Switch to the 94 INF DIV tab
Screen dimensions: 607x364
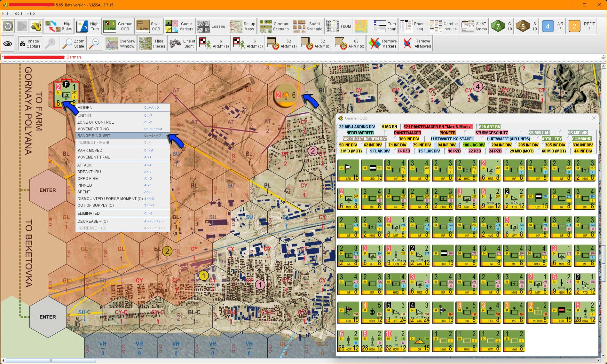point(446,145)
